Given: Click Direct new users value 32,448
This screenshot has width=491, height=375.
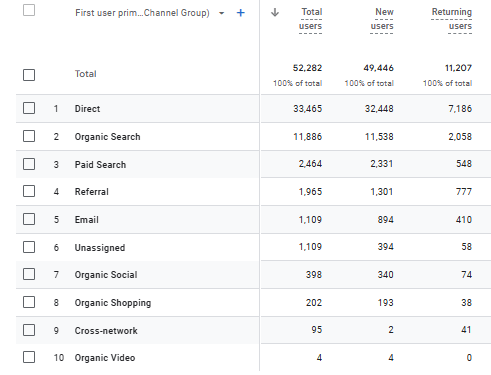Looking at the screenshot, I should point(379,109).
